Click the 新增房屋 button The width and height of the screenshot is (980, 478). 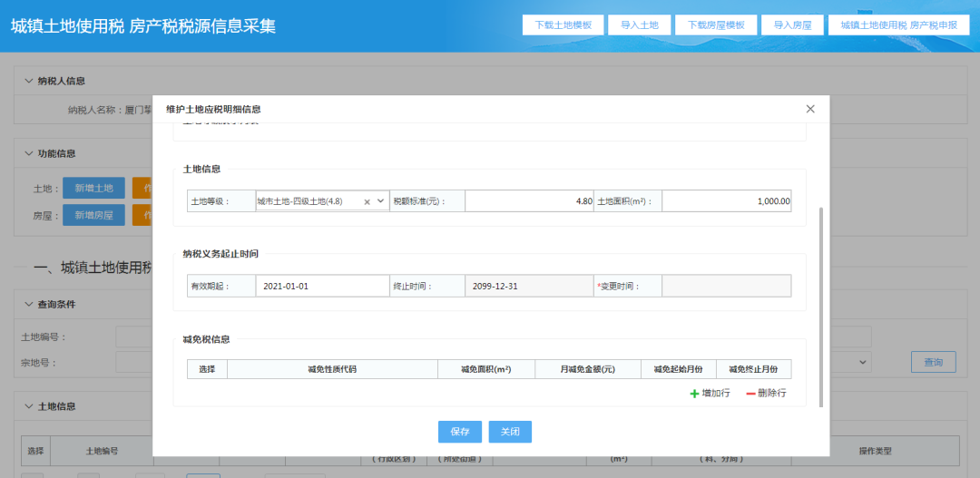coord(93,216)
